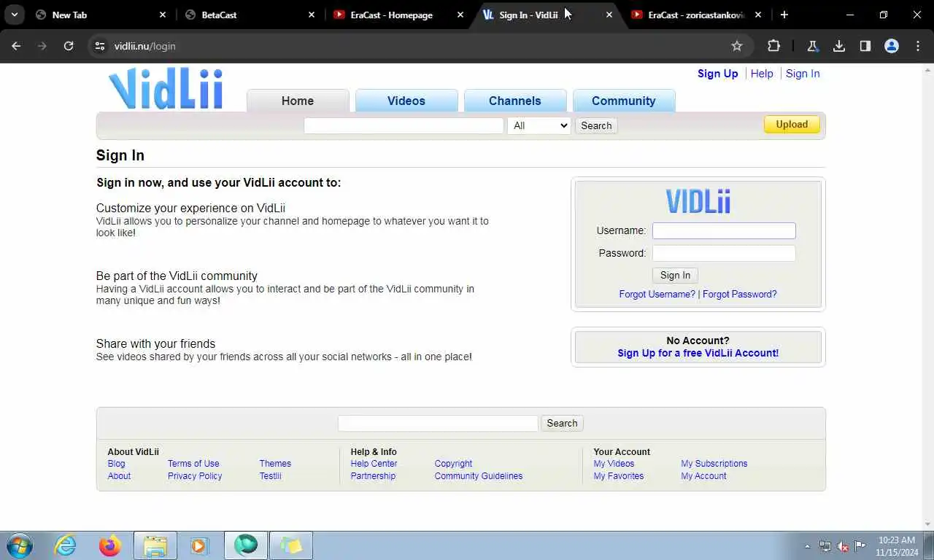
Task: Click the footer Search button
Action: [x=562, y=423]
